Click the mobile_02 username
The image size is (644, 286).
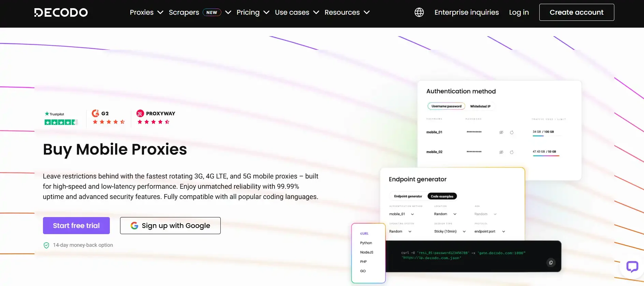tap(434, 152)
